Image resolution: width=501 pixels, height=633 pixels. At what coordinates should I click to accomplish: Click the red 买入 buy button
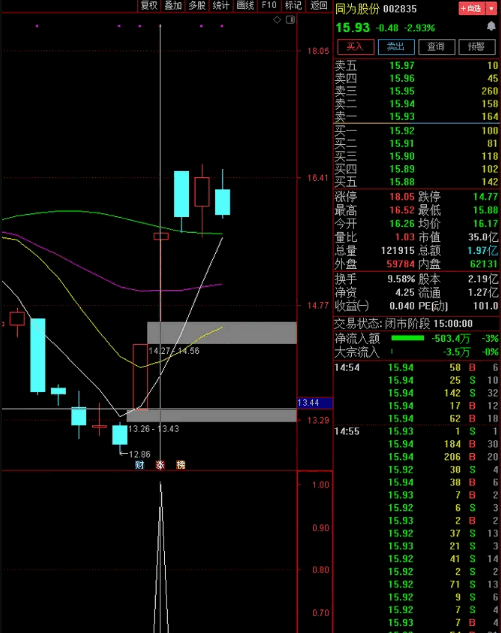[x=355, y=47]
